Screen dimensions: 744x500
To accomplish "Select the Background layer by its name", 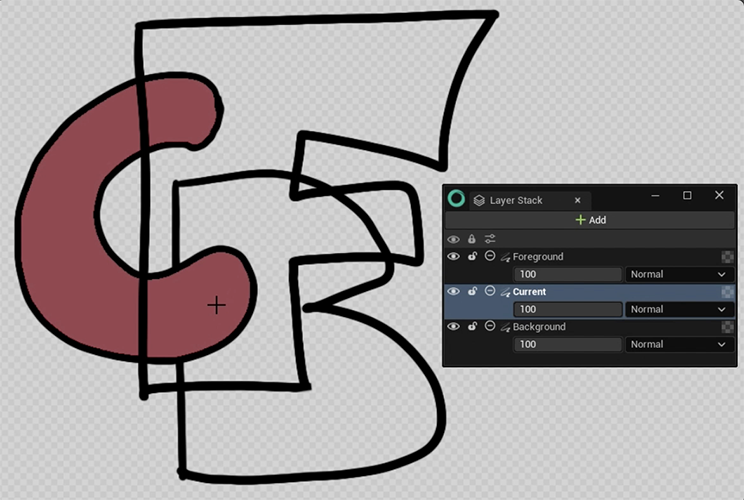I will coord(539,327).
